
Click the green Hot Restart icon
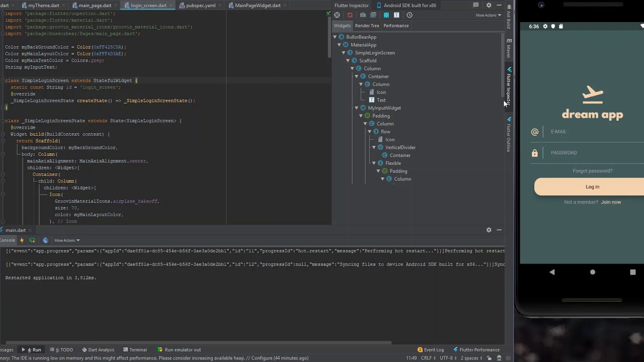(x=32, y=240)
